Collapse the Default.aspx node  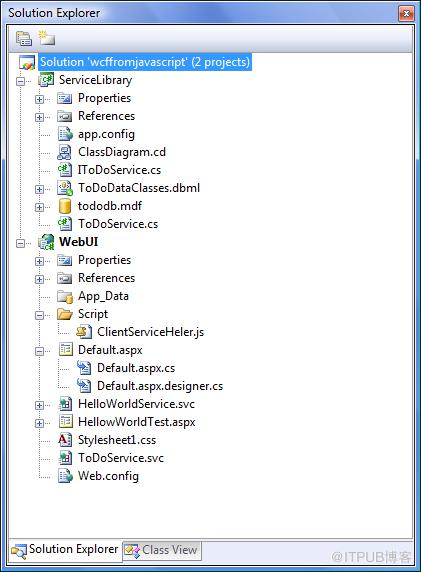coord(39,351)
